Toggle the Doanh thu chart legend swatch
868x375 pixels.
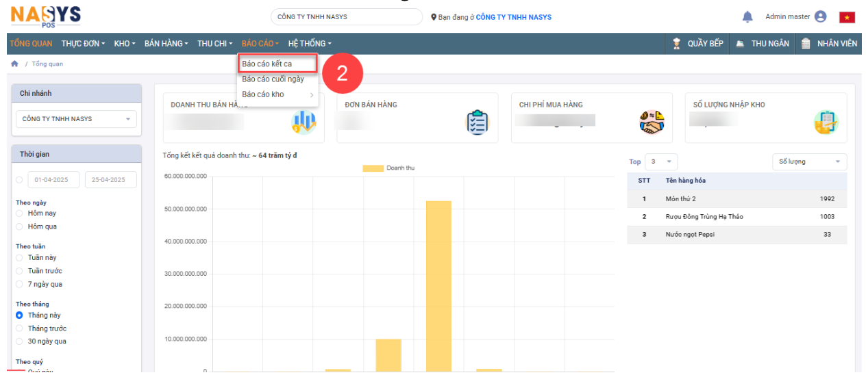coord(373,168)
